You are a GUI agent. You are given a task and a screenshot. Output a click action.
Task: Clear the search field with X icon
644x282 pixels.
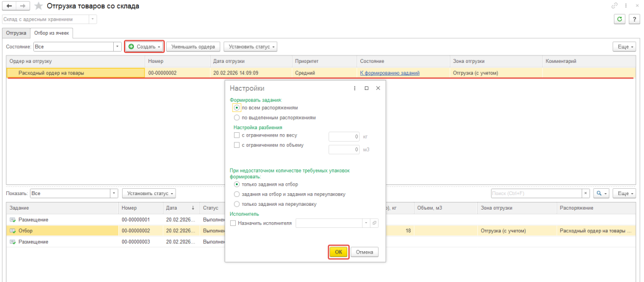coord(586,193)
